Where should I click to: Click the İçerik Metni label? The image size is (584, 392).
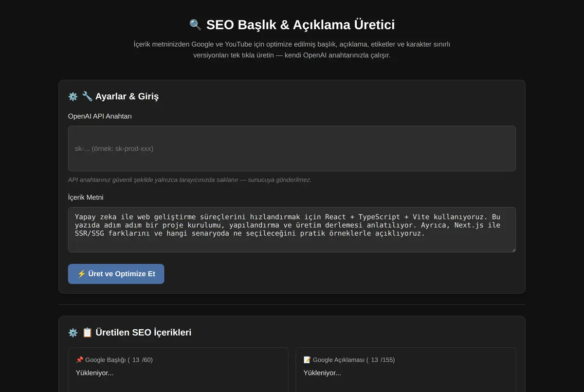click(86, 197)
